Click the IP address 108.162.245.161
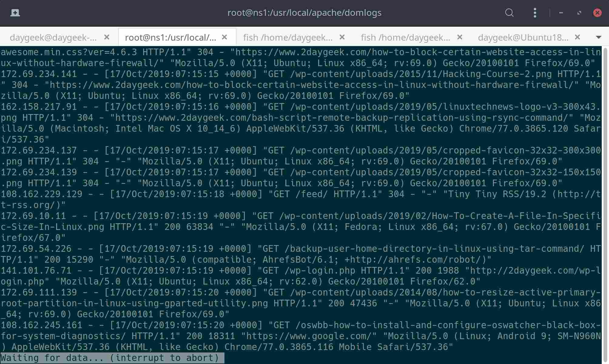609x364 pixels. [42, 325]
